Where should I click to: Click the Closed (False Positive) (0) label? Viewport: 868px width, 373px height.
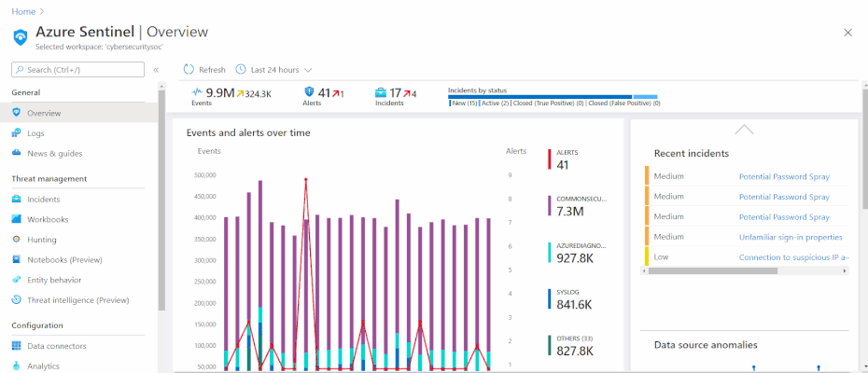(623, 104)
